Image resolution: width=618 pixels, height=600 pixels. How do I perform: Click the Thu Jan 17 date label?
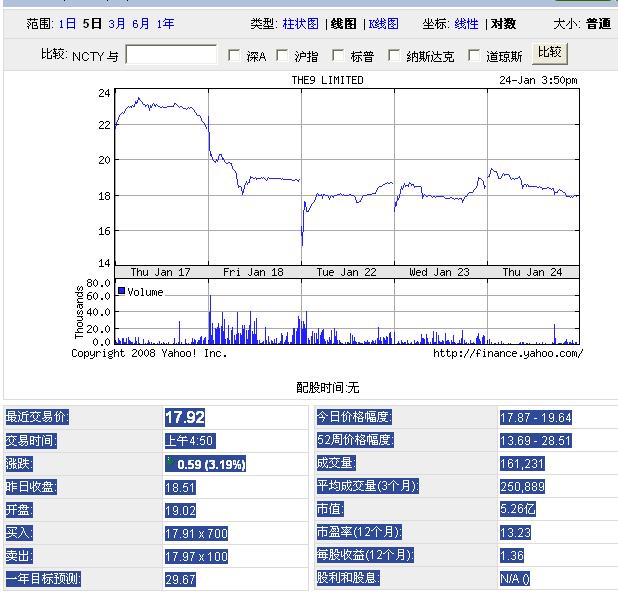click(x=160, y=272)
